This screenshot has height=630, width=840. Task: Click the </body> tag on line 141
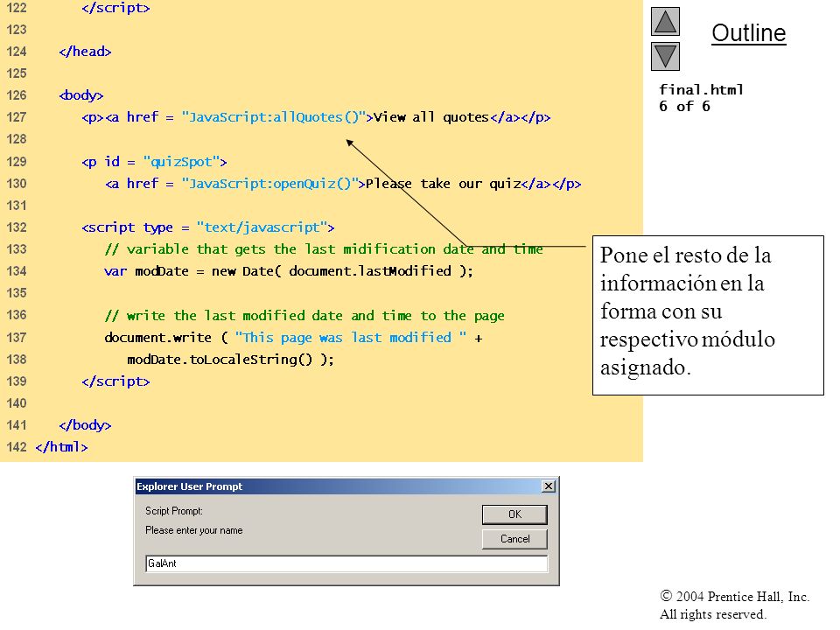[x=85, y=425]
